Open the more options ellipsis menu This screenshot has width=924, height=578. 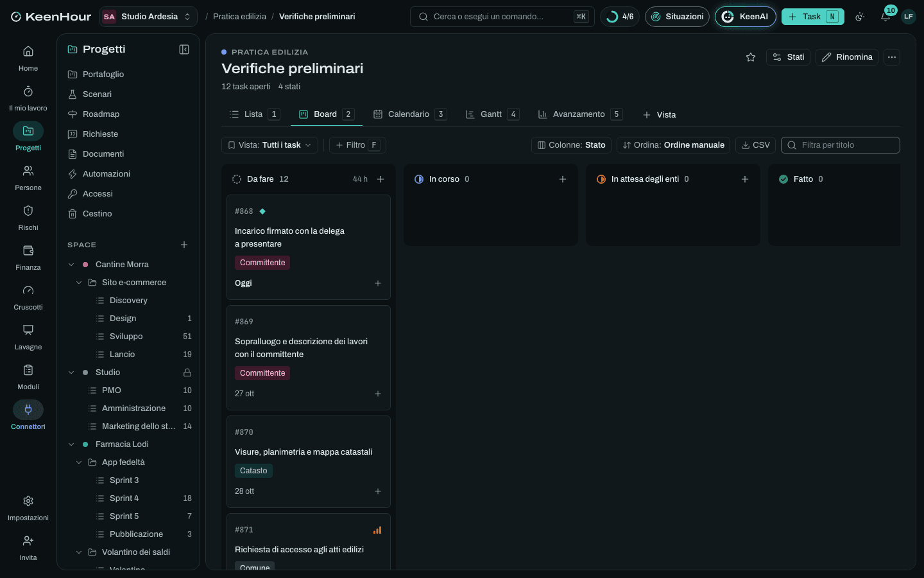[x=892, y=57]
